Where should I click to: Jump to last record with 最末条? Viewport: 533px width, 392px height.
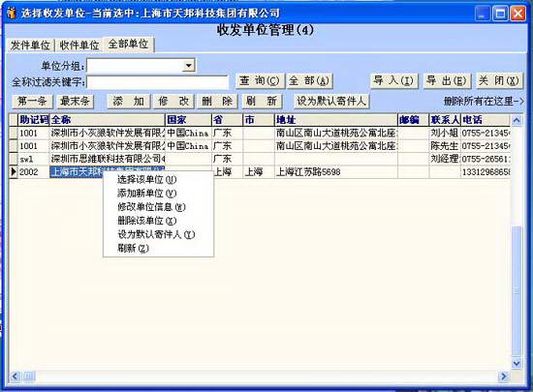pyautogui.click(x=75, y=101)
